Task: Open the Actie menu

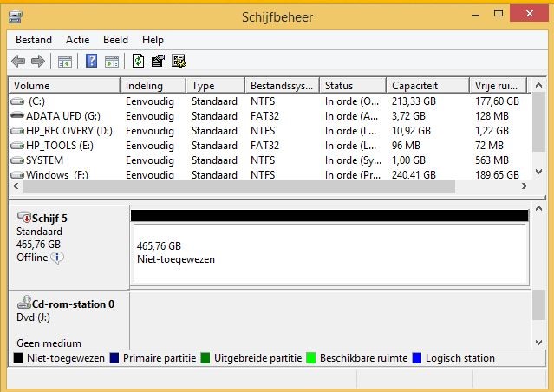Action: tap(77, 40)
